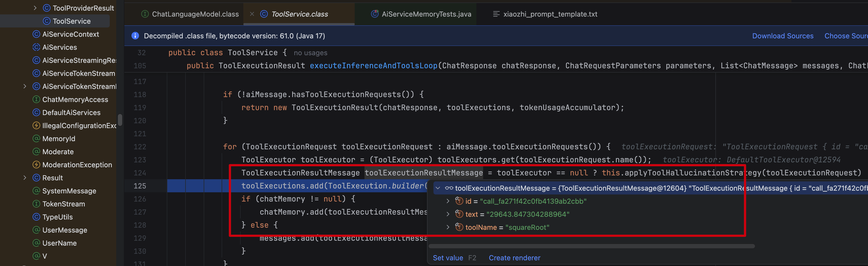Click the IllegalConfigurationExc exception icon

(x=36, y=126)
